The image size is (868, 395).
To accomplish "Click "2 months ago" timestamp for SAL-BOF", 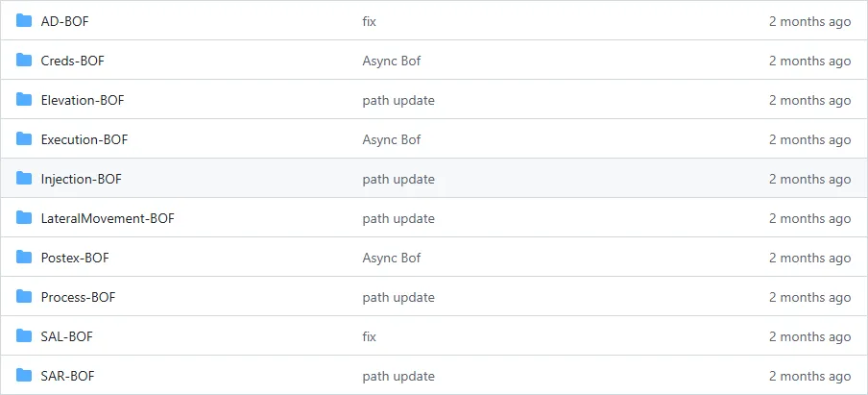I will pos(809,336).
